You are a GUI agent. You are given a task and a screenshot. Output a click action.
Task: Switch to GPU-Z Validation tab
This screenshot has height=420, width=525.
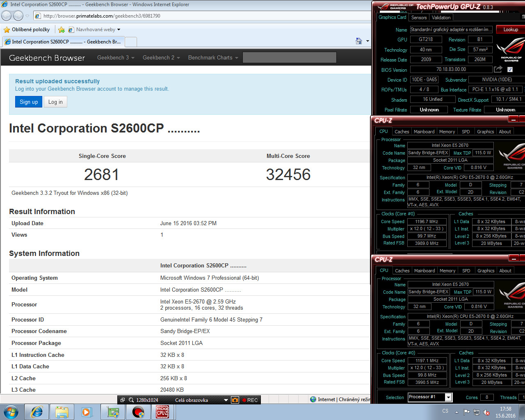pyautogui.click(x=441, y=18)
